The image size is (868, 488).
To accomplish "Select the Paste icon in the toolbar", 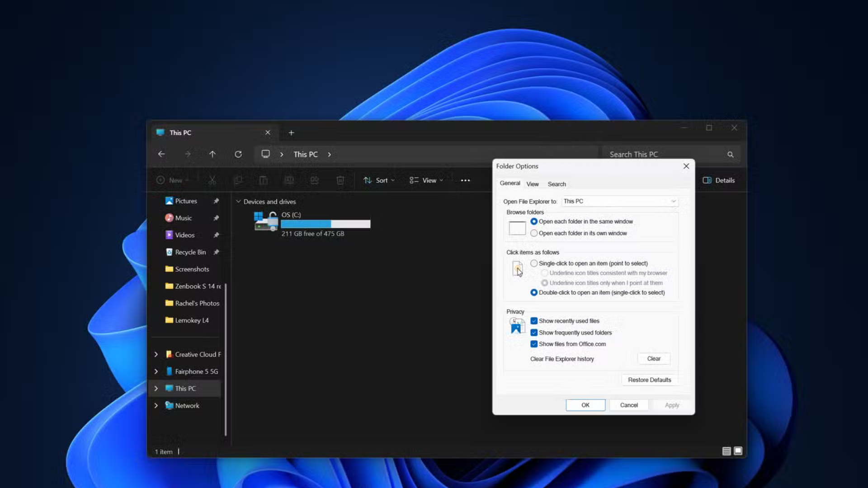I will tap(264, 180).
